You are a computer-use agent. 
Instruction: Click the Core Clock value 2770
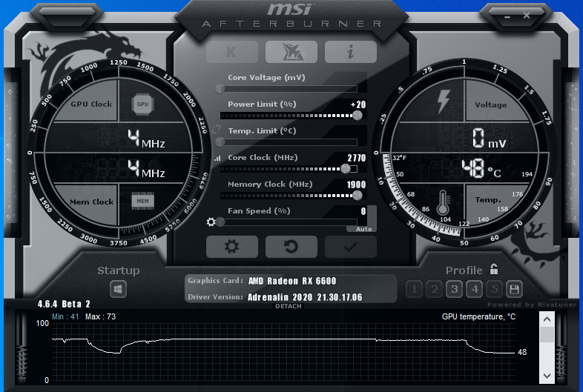pos(357,158)
